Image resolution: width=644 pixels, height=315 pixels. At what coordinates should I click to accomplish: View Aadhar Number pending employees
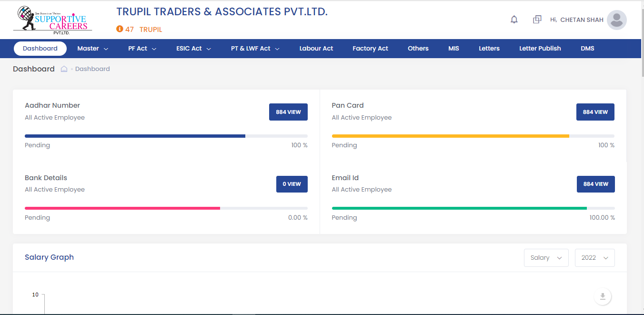click(x=288, y=112)
